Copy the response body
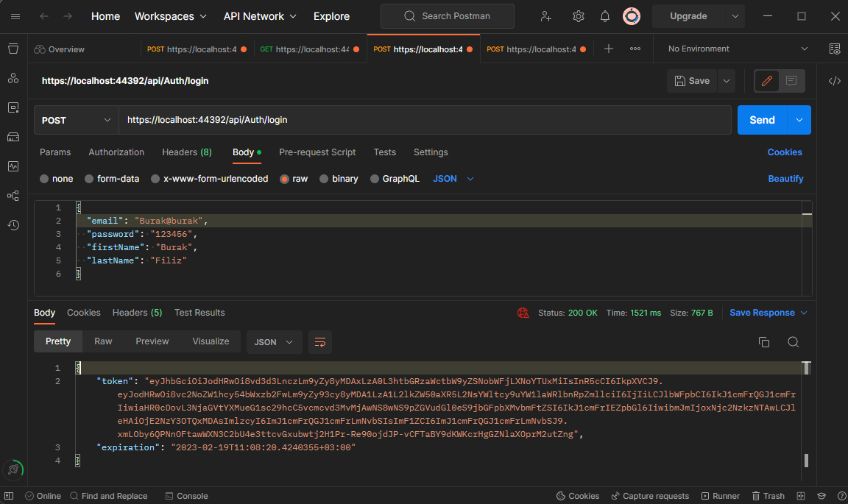 [763, 341]
